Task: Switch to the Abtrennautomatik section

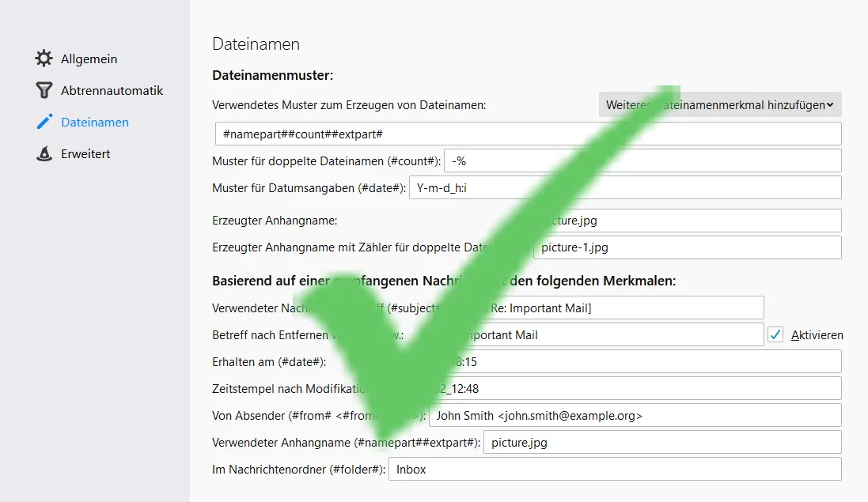Action: coord(112,90)
